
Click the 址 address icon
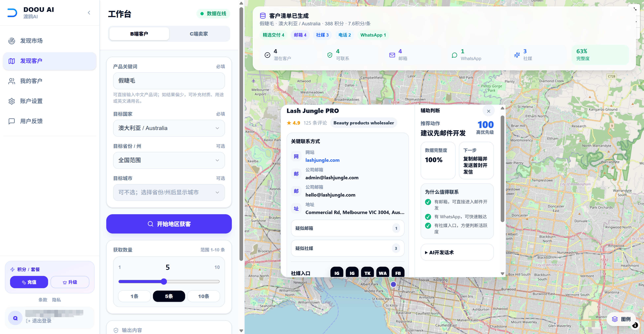point(296,209)
